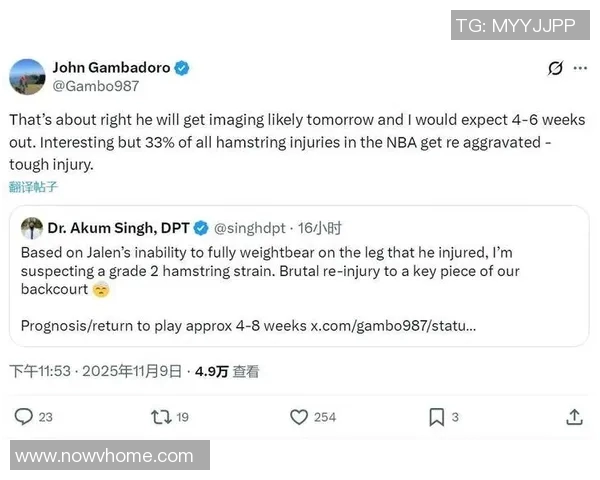
Task: Bookmark this post
Action: (x=436, y=416)
